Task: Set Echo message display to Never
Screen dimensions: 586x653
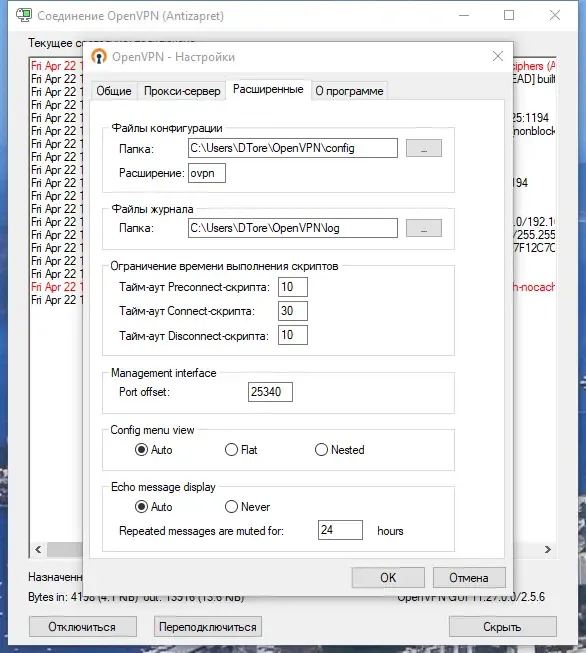Action: click(x=247, y=507)
